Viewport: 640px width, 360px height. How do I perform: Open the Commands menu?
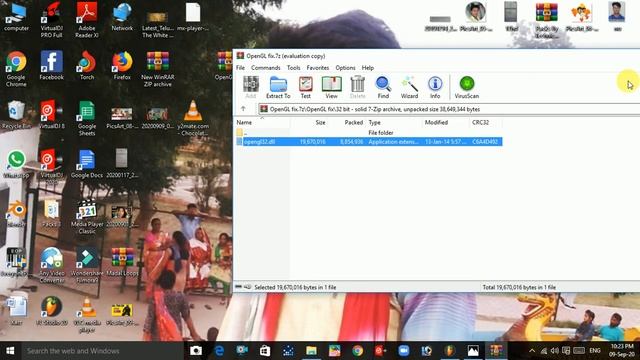pyautogui.click(x=266, y=68)
